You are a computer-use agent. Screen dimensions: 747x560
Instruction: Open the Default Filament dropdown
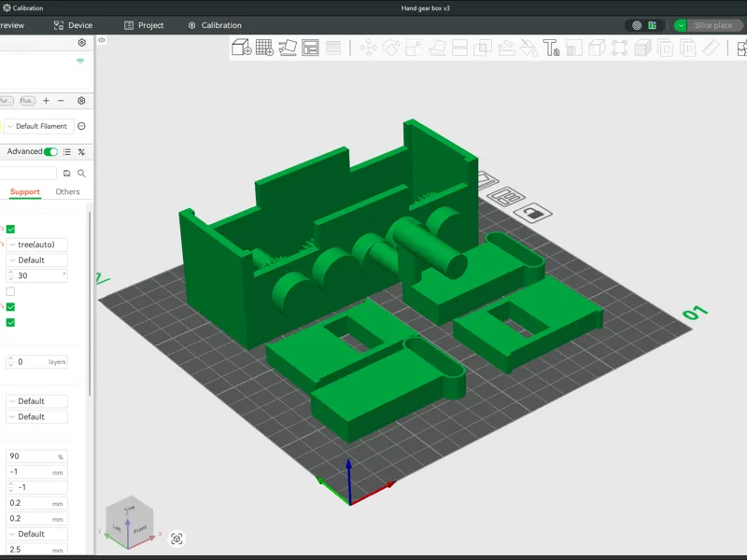point(39,126)
